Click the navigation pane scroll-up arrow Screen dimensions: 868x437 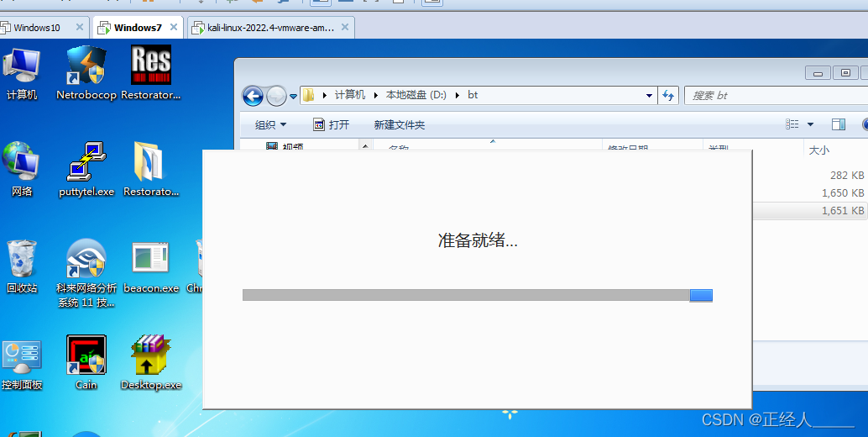pos(365,146)
